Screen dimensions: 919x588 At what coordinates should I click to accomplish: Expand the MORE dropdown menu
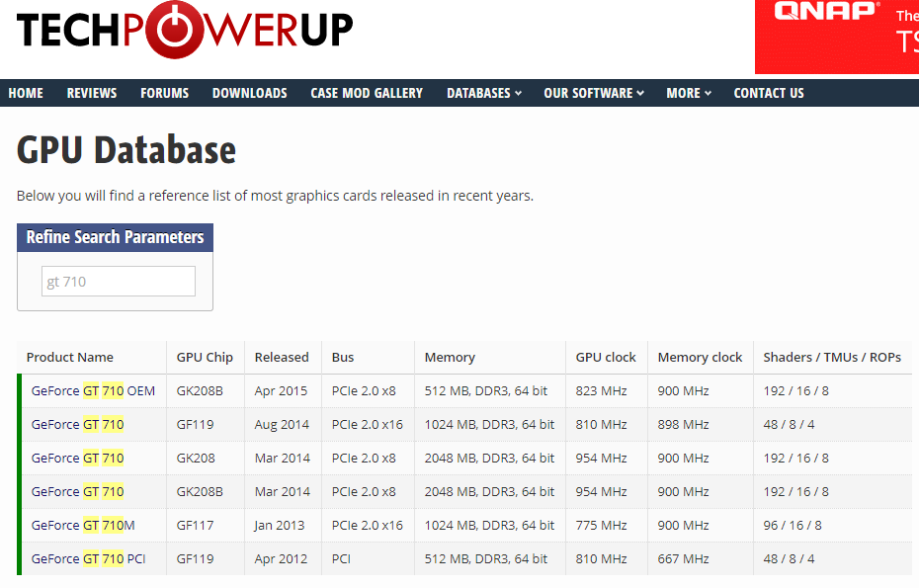[689, 93]
